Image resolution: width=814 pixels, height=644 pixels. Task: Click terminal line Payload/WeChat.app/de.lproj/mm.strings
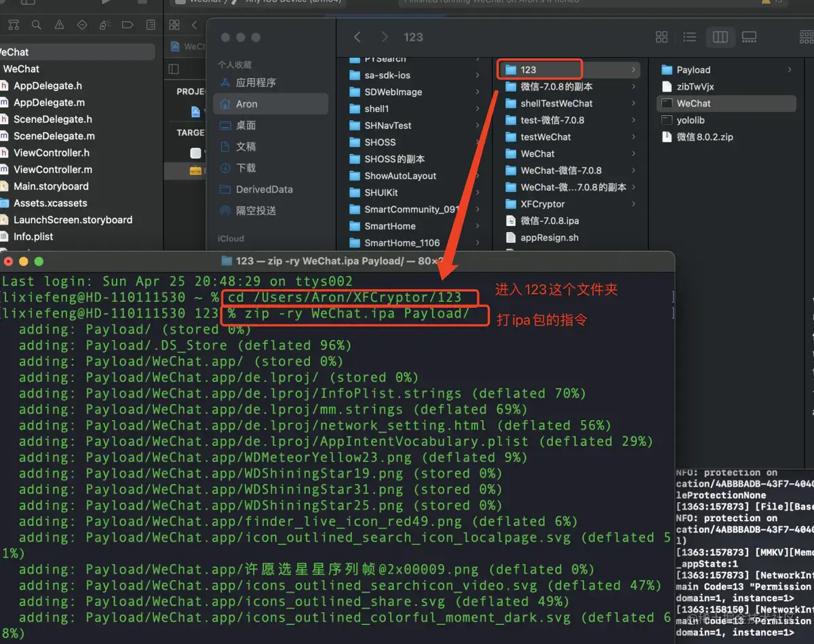pyautogui.click(x=273, y=409)
